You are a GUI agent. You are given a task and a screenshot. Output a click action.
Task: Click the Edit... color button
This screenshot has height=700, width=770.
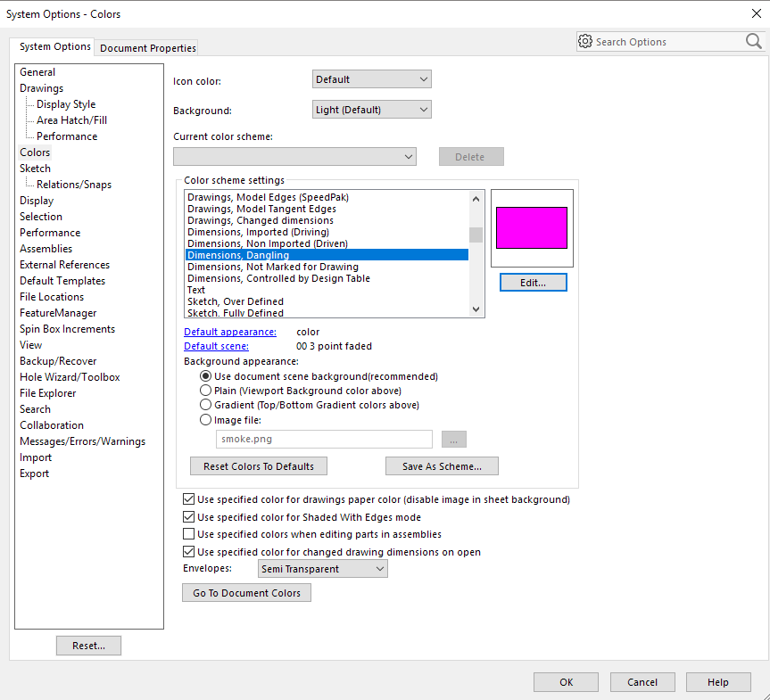click(533, 282)
